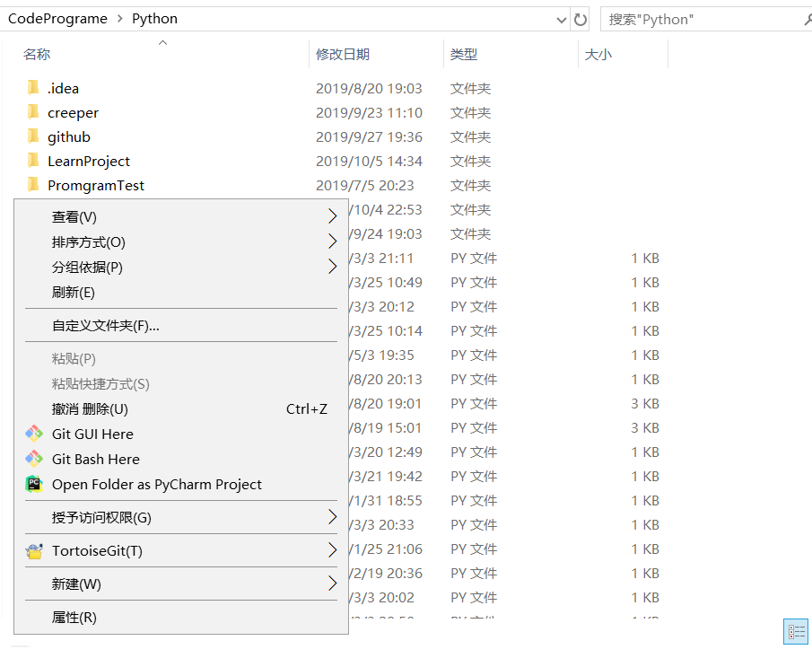This screenshot has width=812, height=667.
Task: Expand the 分组依据(P) submenu arrow
Action: point(333,267)
